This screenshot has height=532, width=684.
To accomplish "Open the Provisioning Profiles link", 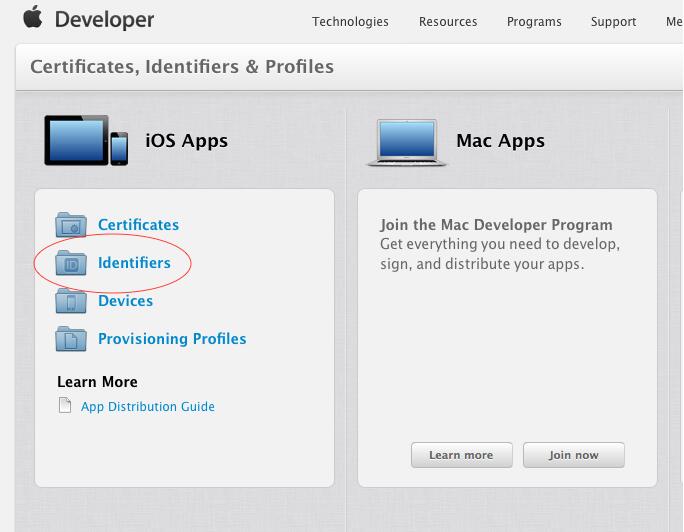I will point(172,339).
